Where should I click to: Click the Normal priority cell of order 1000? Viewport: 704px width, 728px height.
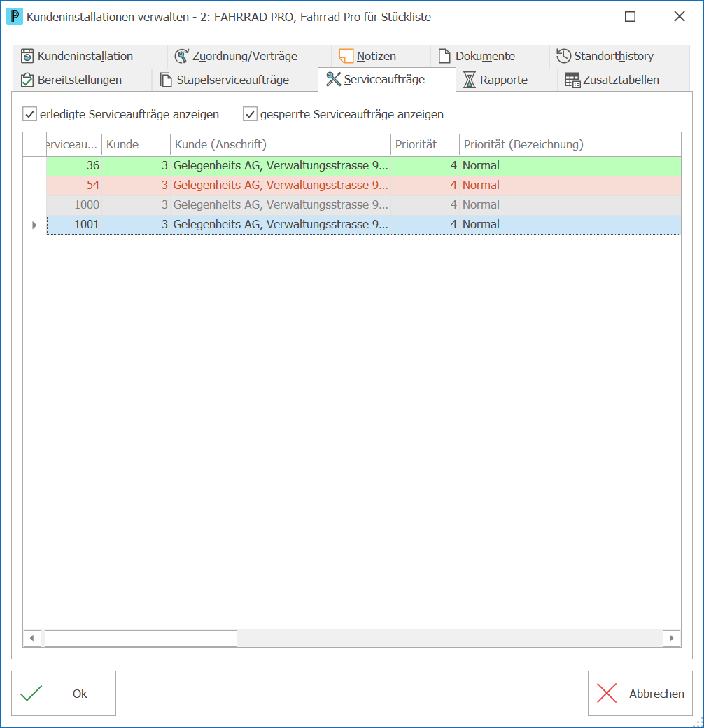(x=570, y=204)
